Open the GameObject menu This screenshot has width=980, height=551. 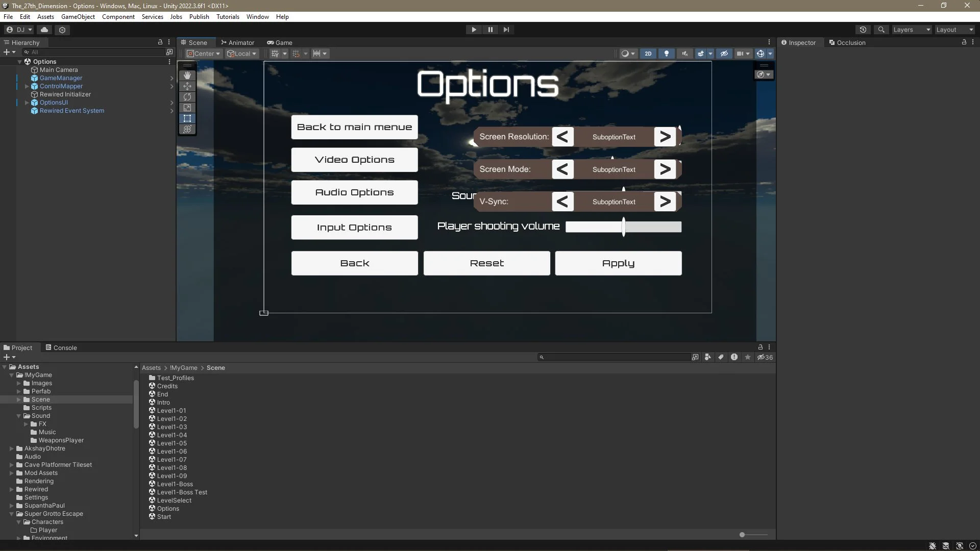(78, 16)
